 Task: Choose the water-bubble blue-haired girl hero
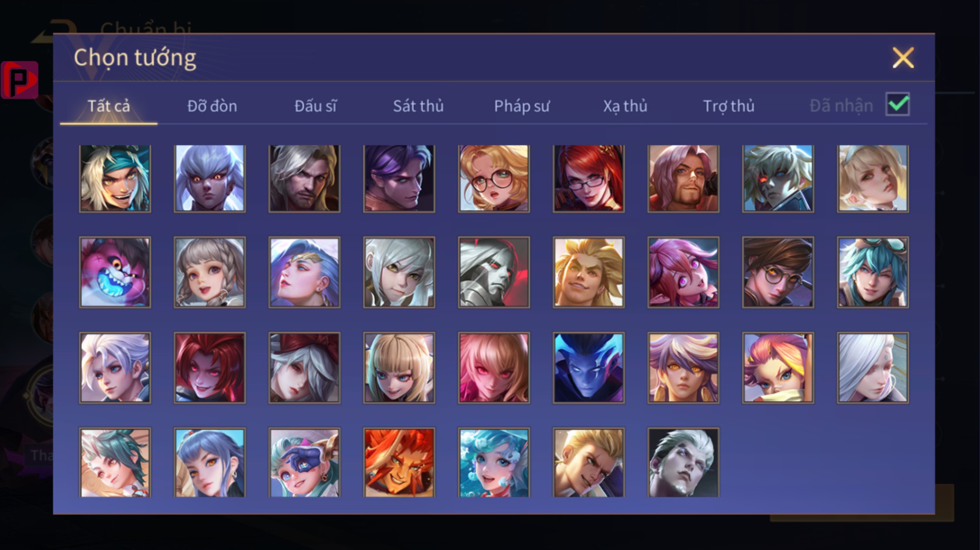pos(494,463)
